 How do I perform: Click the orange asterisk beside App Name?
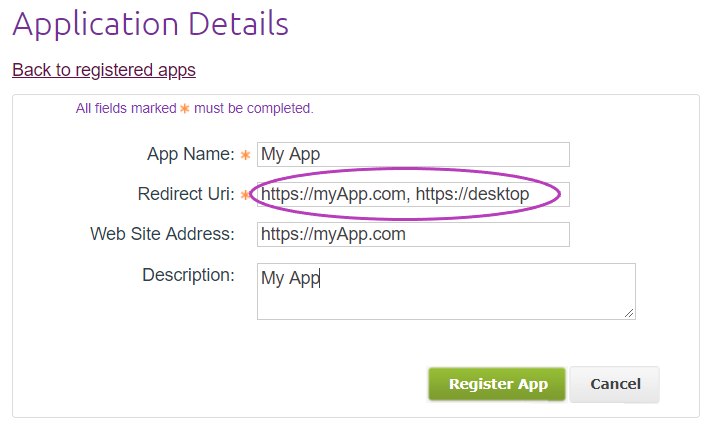(x=246, y=155)
